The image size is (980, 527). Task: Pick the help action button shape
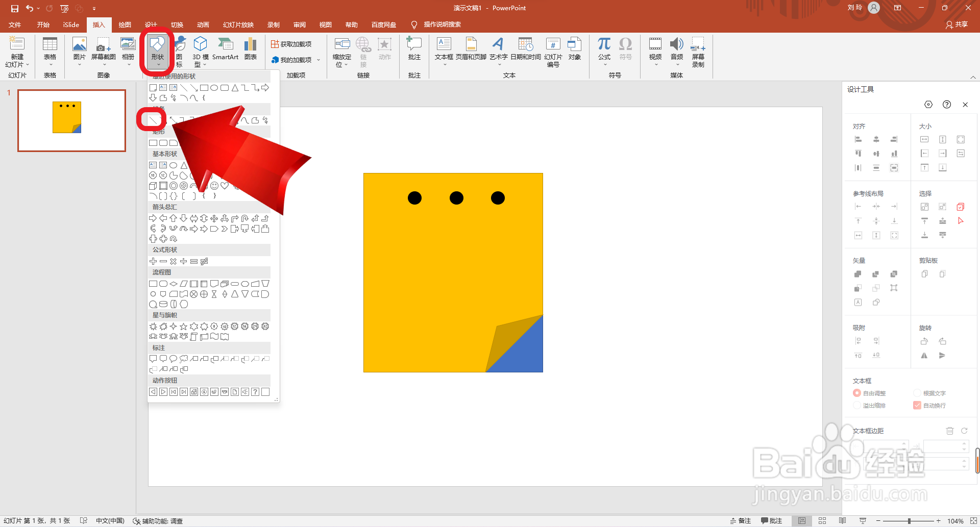[x=255, y=392]
